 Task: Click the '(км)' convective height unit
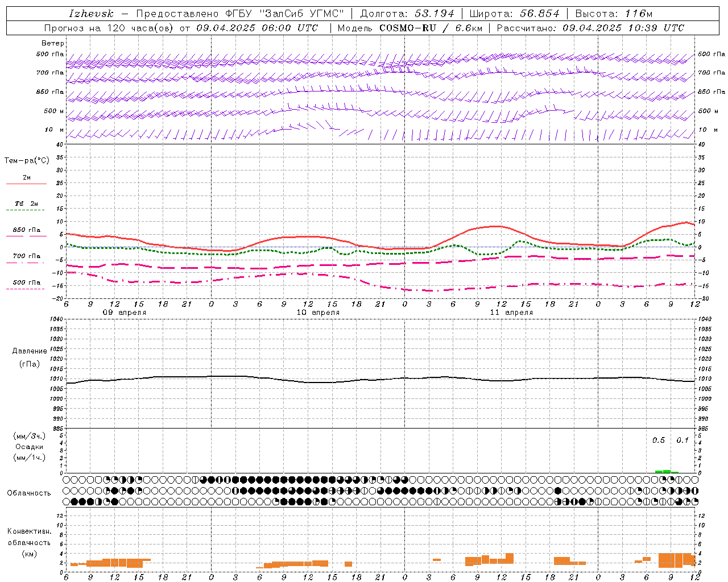29,554
